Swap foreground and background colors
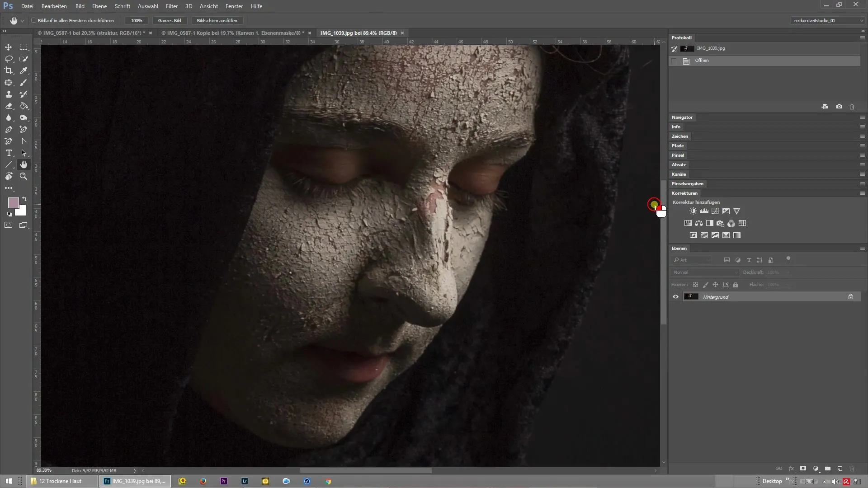868x488 pixels. click(x=24, y=199)
